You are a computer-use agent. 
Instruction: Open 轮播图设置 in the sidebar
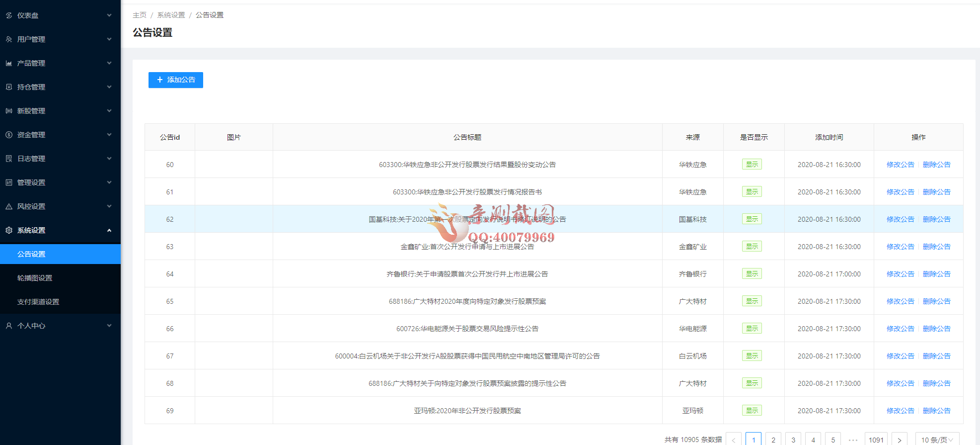[x=35, y=278]
